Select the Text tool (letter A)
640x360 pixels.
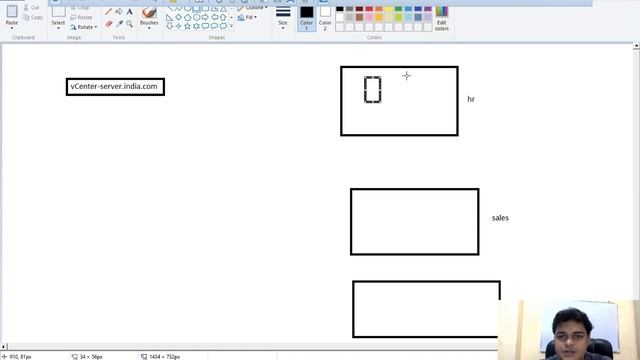click(129, 12)
